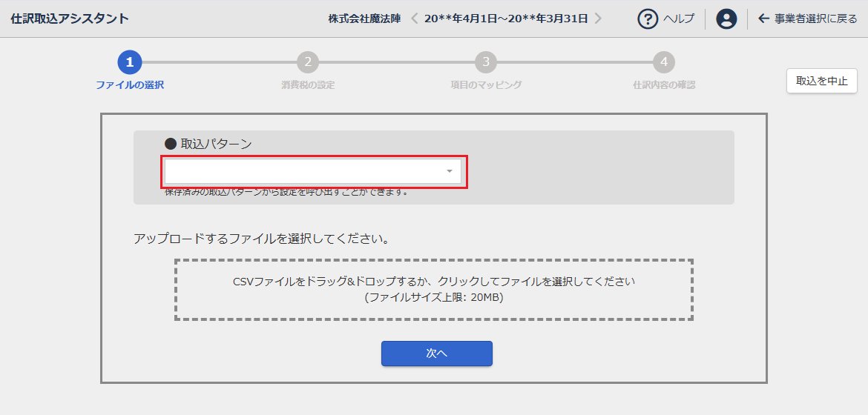Expand the small arrow in 取込パターン field
This screenshot has height=415, width=868.
coord(450,172)
